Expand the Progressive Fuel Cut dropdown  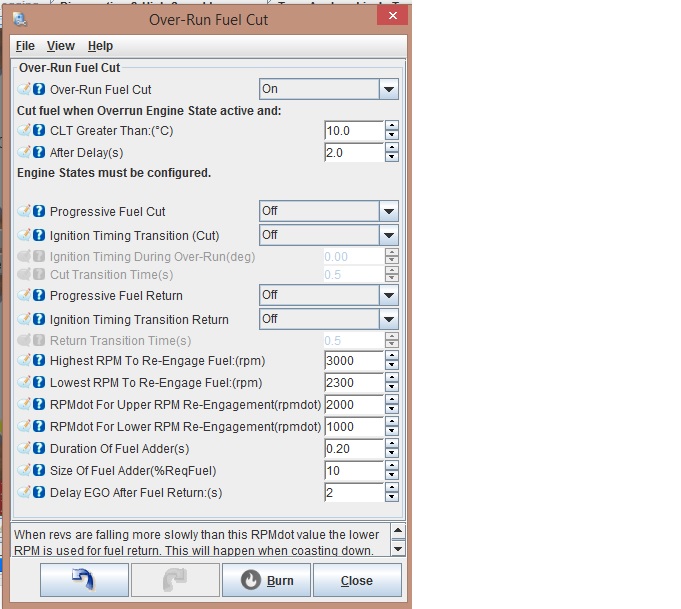[x=389, y=211]
